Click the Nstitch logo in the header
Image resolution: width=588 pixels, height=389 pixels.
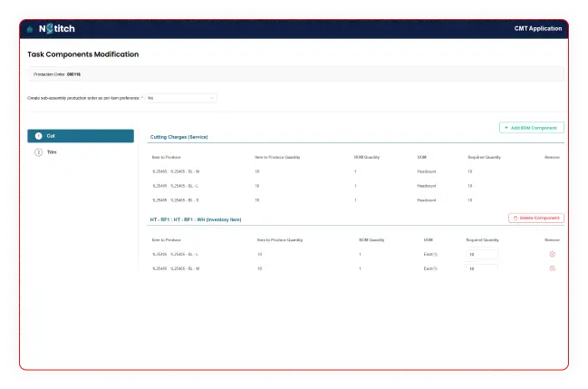pos(56,28)
